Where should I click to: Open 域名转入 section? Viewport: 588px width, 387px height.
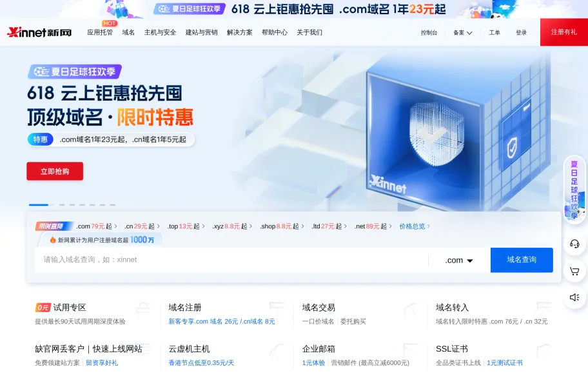(x=452, y=308)
